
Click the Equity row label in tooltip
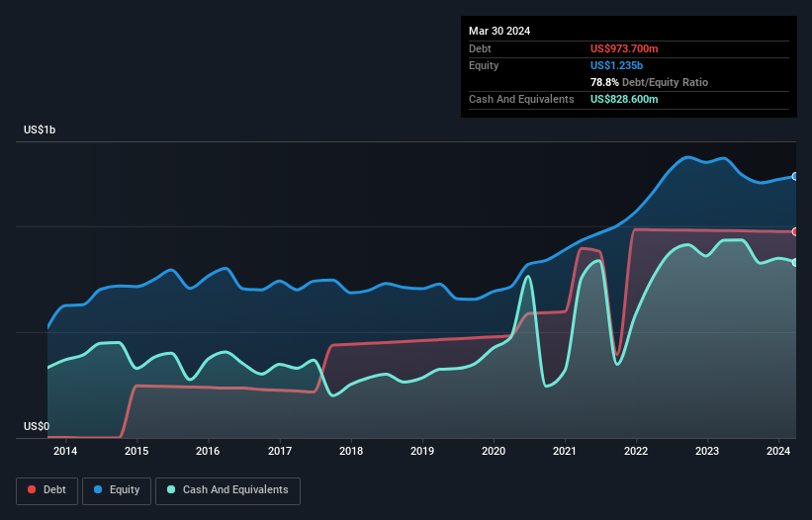pyautogui.click(x=484, y=65)
